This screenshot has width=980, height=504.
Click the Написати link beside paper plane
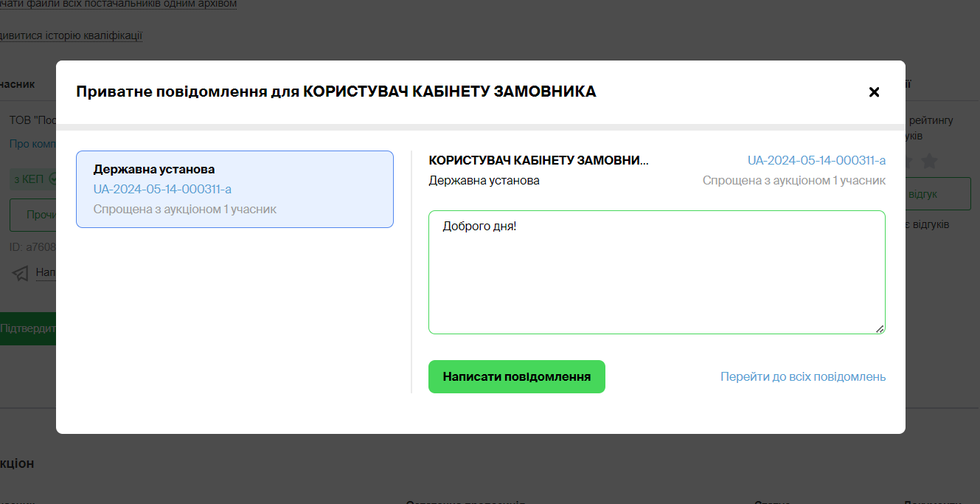[46, 273]
